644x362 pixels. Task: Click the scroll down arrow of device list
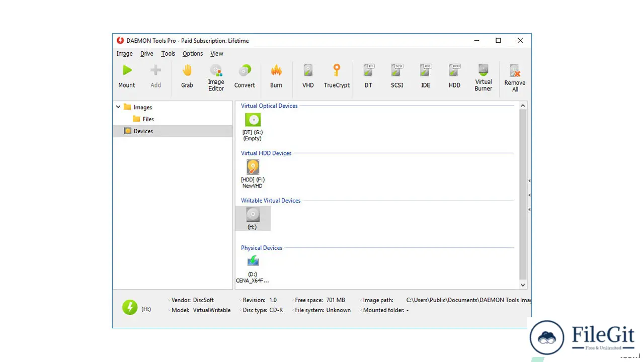point(523,285)
